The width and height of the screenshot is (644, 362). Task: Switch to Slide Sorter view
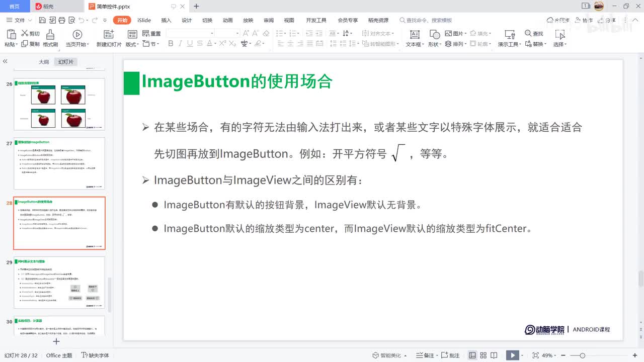pyautogui.click(x=483, y=355)
